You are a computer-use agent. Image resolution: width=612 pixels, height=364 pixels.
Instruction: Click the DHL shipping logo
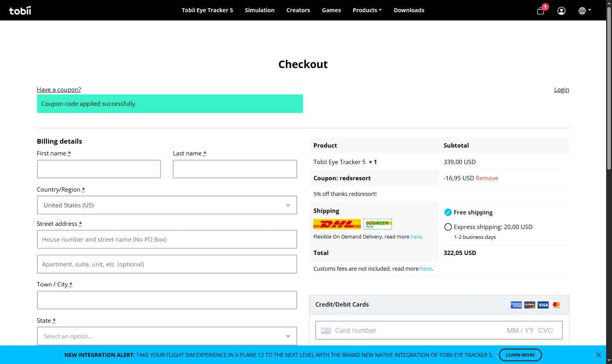[x=337, y=224]
